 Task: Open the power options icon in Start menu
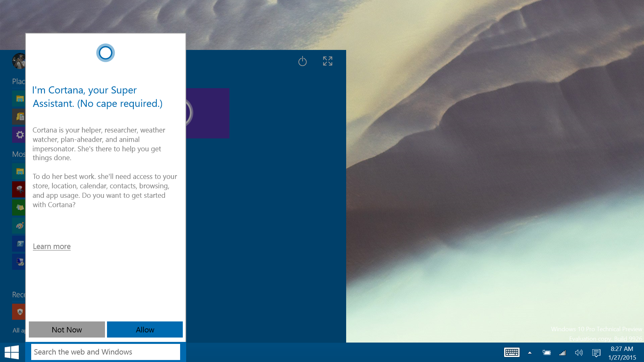pos(303,61)
